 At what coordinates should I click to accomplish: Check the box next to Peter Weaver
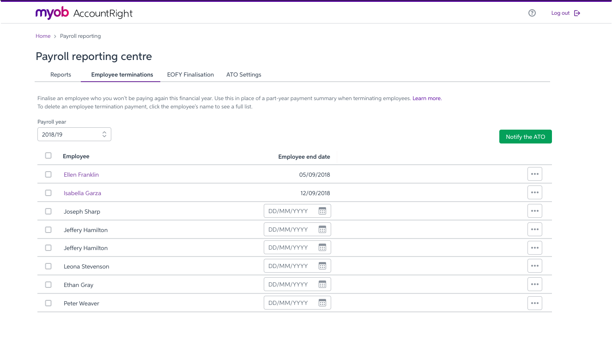click(x=48, y=303)
